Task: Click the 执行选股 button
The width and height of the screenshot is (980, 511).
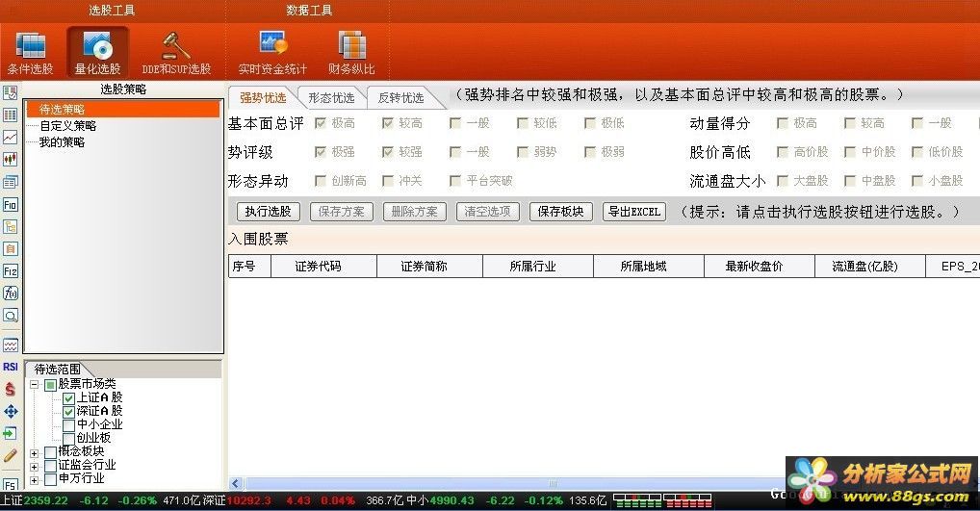Action: (269, 212)
